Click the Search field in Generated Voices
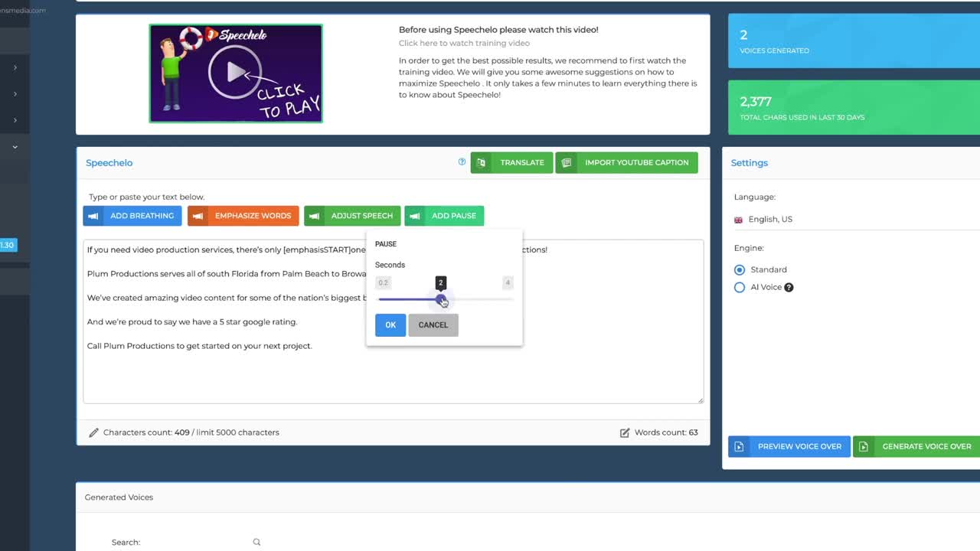This screenshot has height=551, width=980. (x=199, y=542)
